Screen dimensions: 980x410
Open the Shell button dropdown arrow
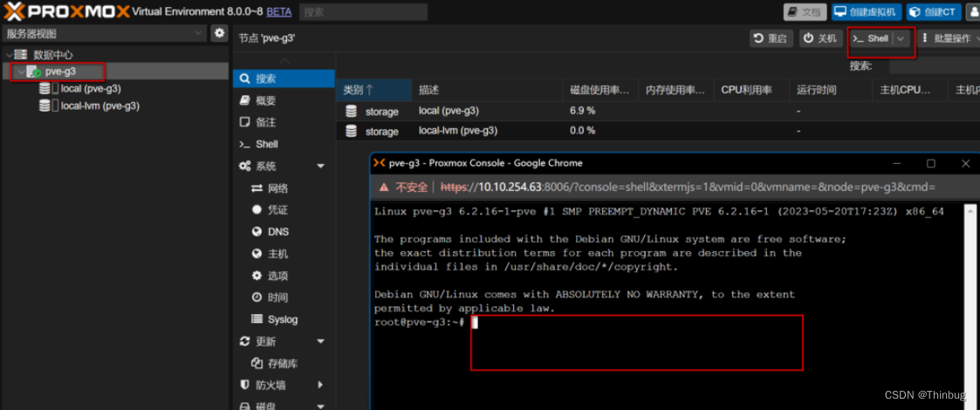pos(901,38)
